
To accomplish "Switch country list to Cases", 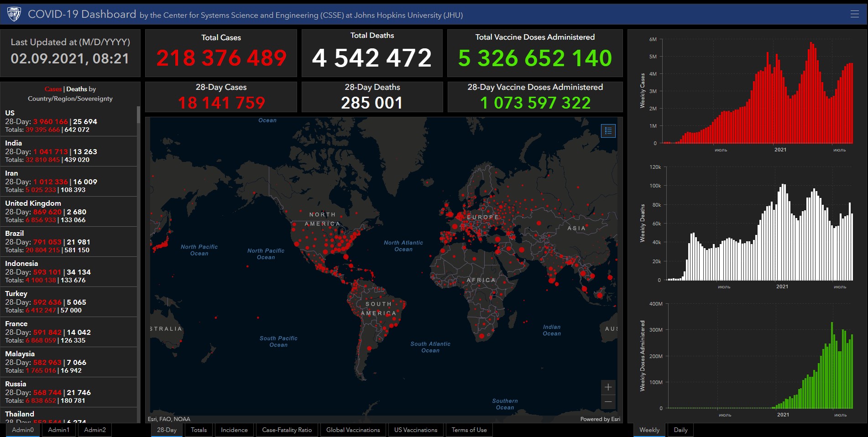I will click(x=53, y=89).
